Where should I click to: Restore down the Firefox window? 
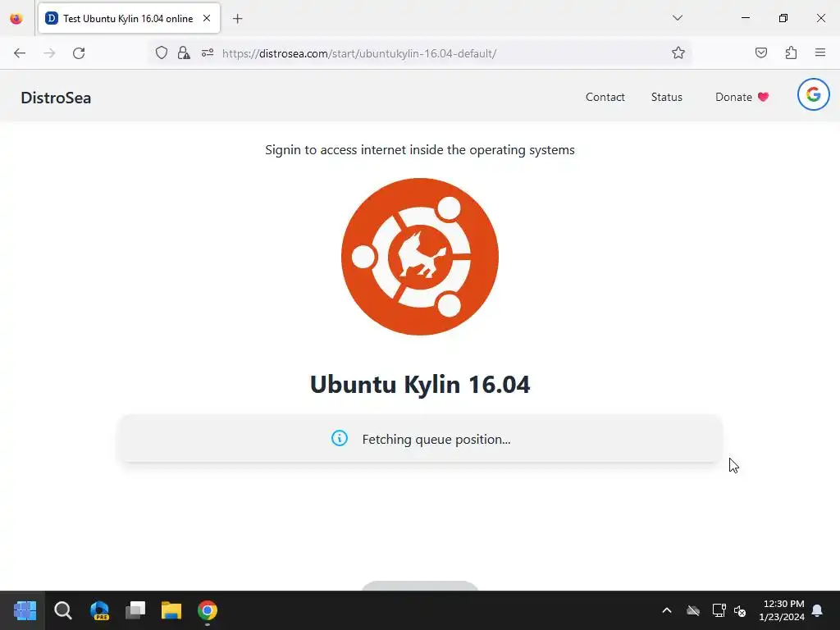click(x=783, y=18)
